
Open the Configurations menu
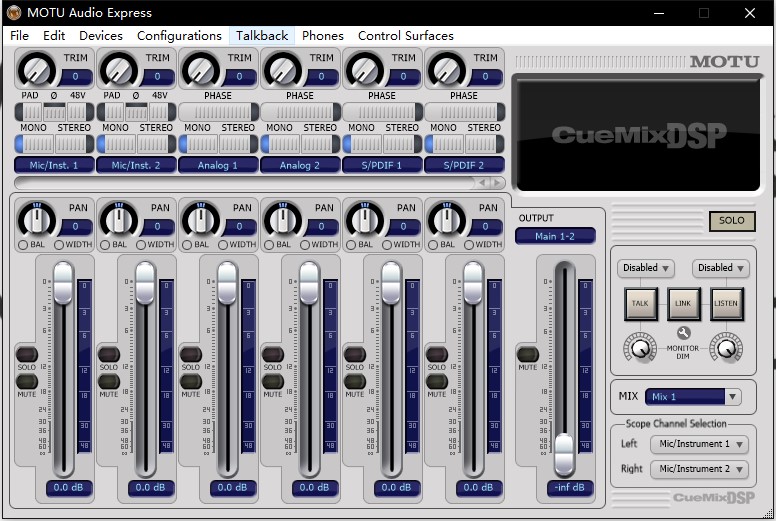pos(179,36)
